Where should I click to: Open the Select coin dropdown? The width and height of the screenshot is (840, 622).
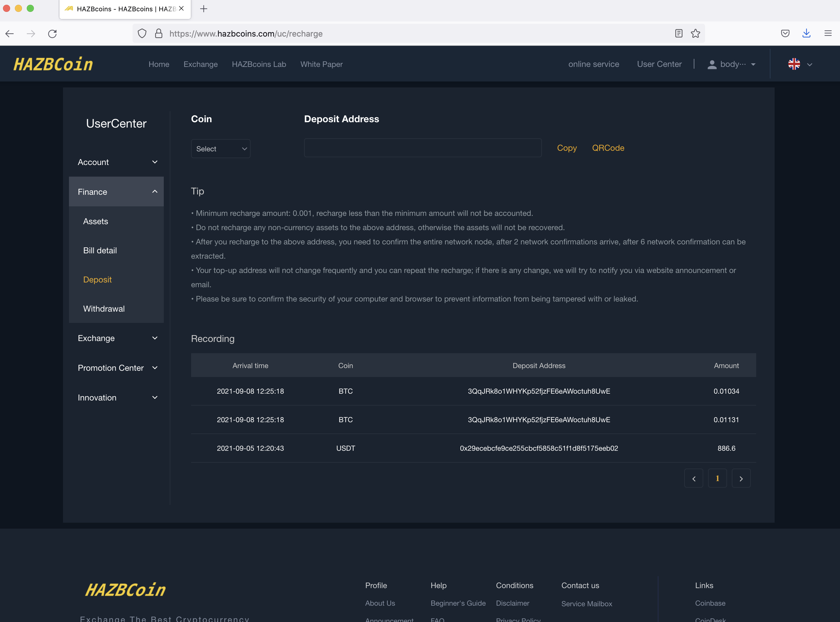coord(221,149)
